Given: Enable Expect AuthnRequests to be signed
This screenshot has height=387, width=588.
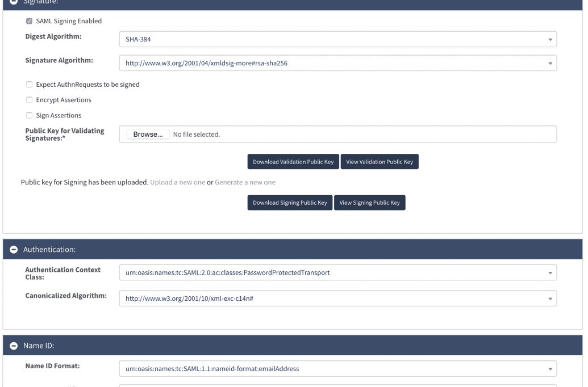Looking at the screenshot, I should (29, 85).
